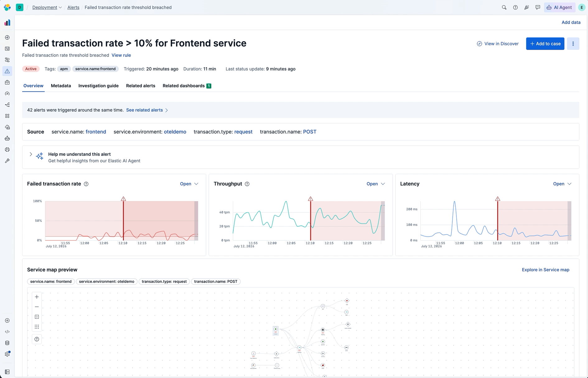Toggle sidebar with the collapse panel icon

click(7, 372)
